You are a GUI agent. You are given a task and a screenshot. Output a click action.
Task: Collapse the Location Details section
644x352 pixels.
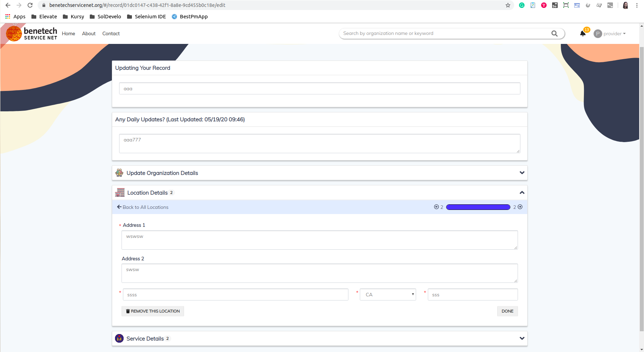click(x=522, y=192)
